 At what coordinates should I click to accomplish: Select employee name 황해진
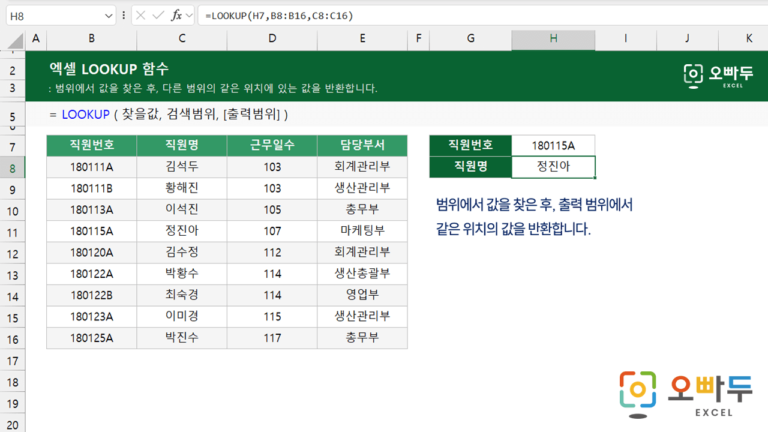pos(182,189)
